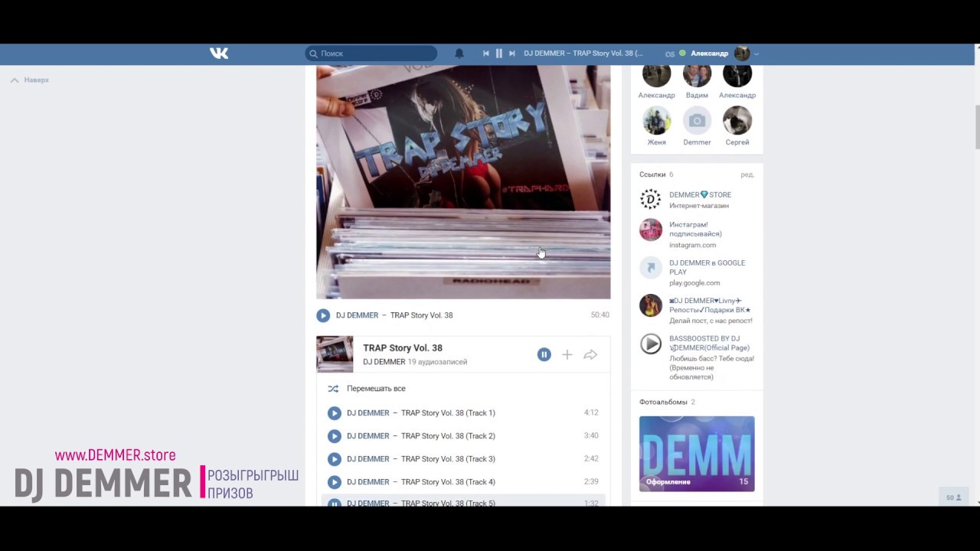
Task: Click the Instagram link thumbnail
Action: coord(651,230)
